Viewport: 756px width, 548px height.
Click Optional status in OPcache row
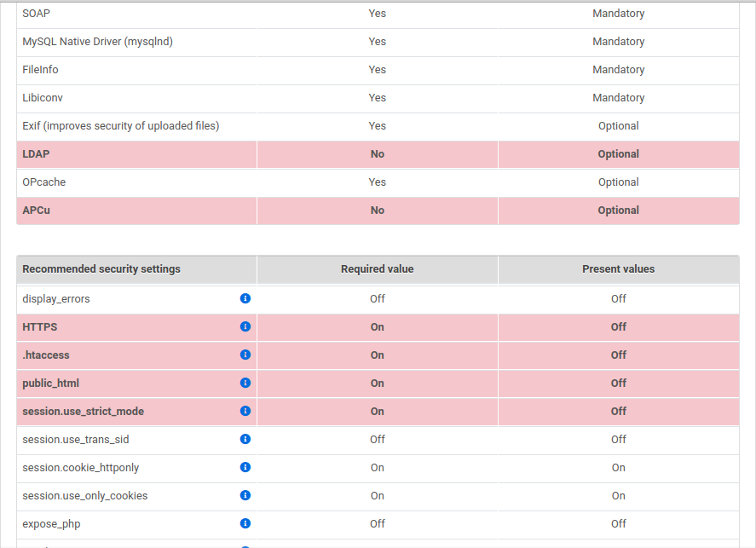pyautogui.click(x=619, y=182)
